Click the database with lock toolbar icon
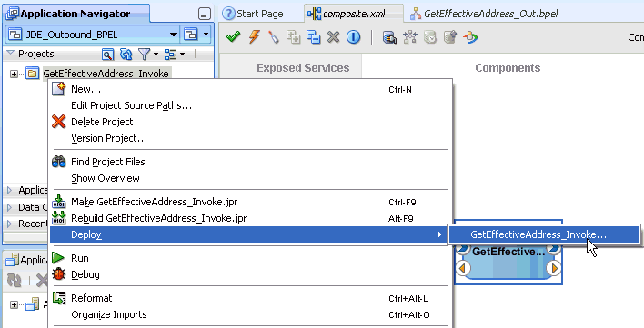644x328 pixels. pos(389,37)
